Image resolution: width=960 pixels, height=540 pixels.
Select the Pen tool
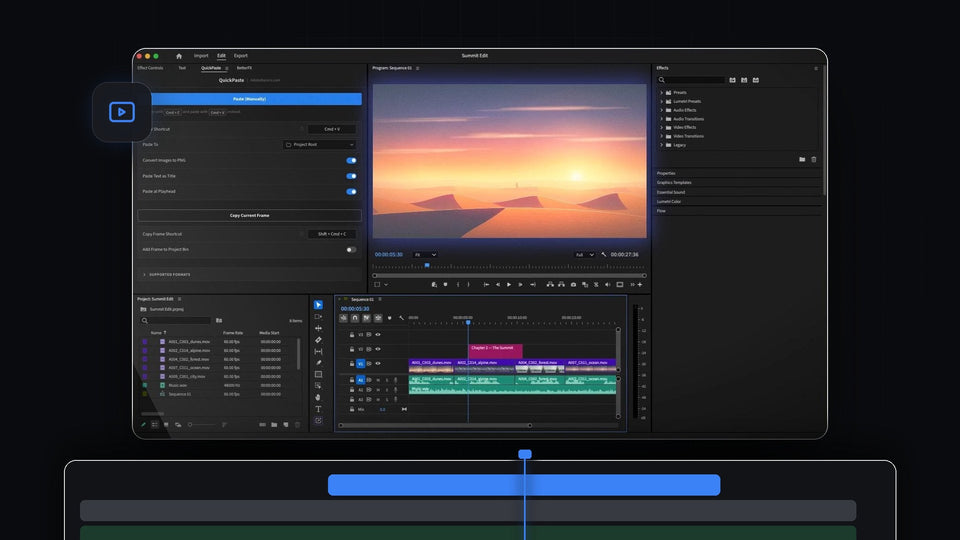[318, 362]
